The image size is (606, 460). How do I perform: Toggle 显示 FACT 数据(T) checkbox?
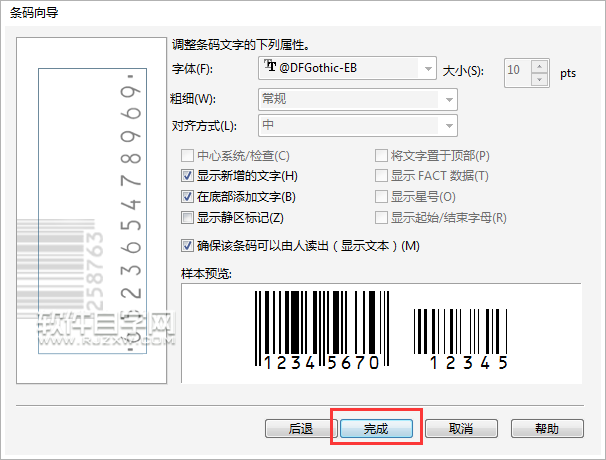coord(381,176)
